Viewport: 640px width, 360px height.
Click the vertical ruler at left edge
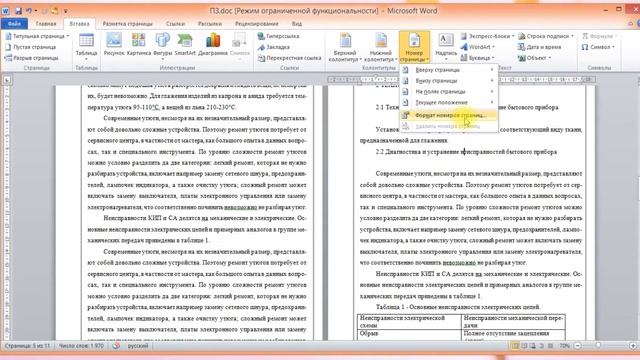[6, 212]
